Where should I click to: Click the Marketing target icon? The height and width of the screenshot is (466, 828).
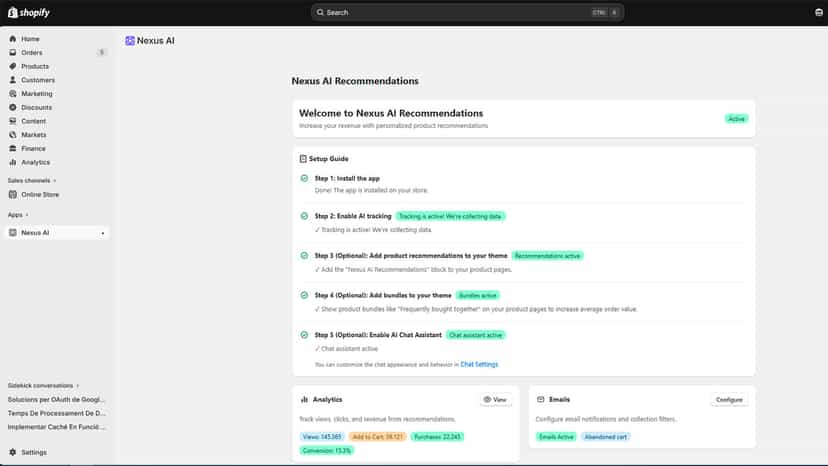coord(13,94)
